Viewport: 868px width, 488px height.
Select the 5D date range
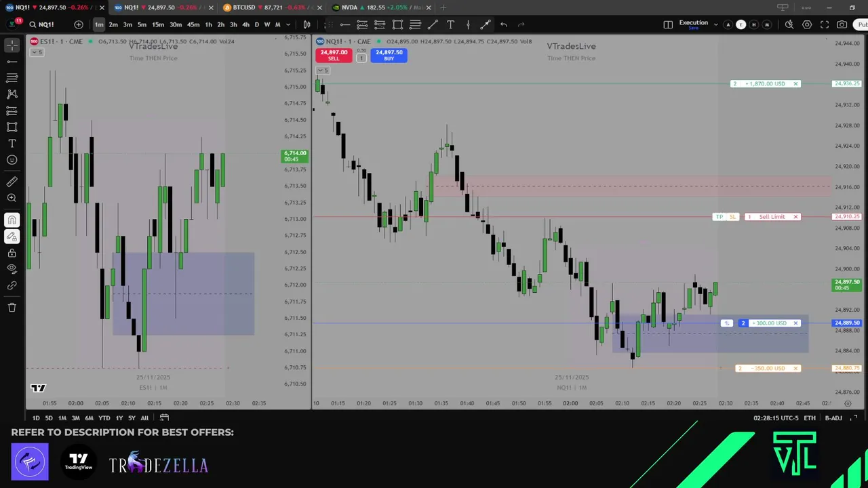pos(49,418)
